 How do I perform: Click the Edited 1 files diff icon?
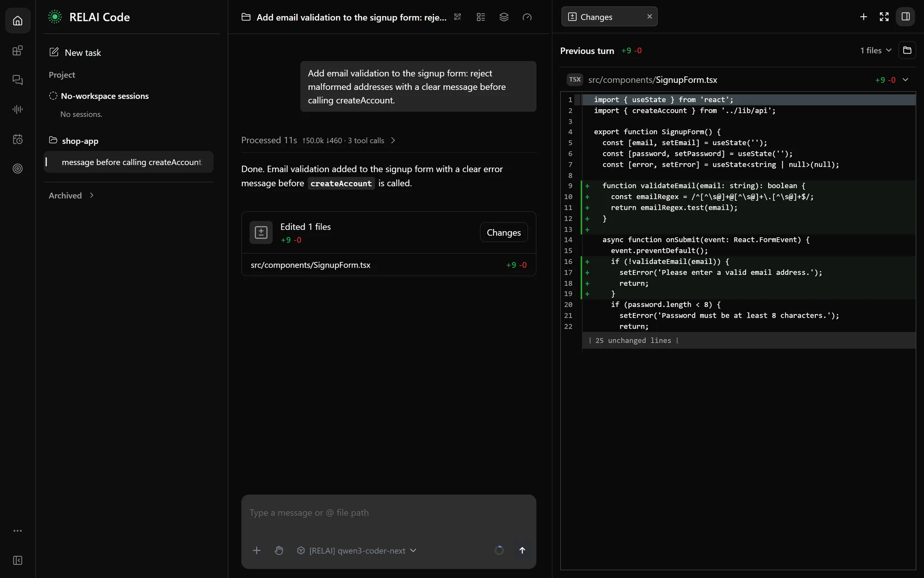(x=261, y=233)
